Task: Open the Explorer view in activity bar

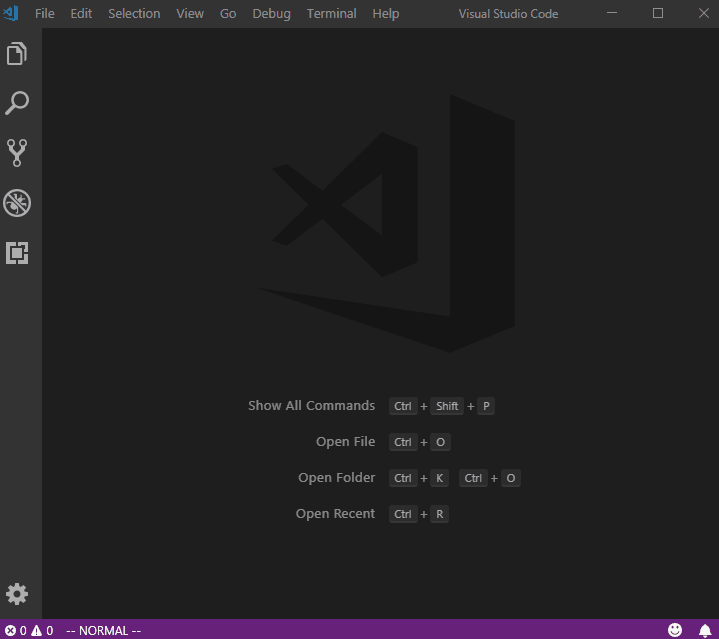Action: (17, 54)
